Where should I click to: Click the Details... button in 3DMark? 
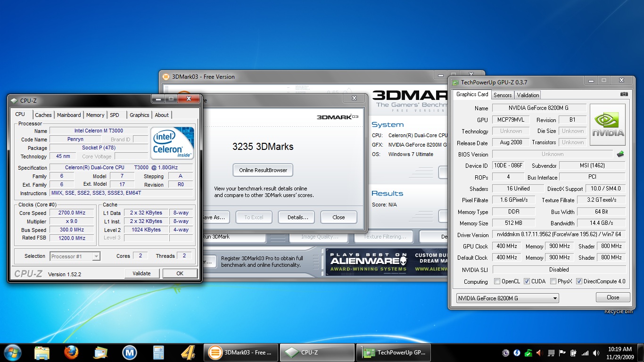coord(296,217)
